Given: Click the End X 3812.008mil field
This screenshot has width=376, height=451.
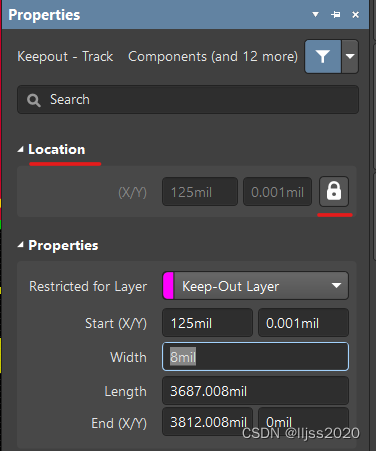Looking at the screenshot, I should (x=207, y=422).
